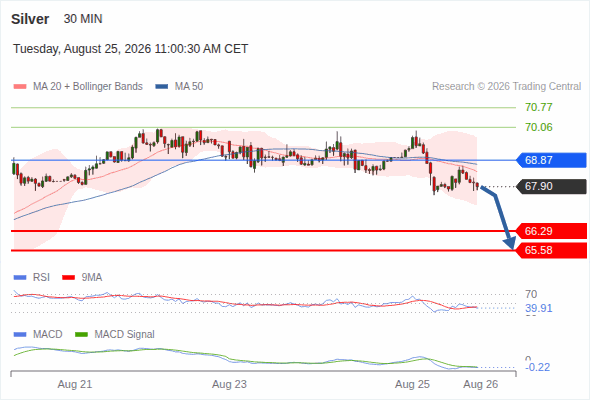The image size is (590, 400).
Task: Click the 30 MIN timeframe label
Action: pos(83,19)
